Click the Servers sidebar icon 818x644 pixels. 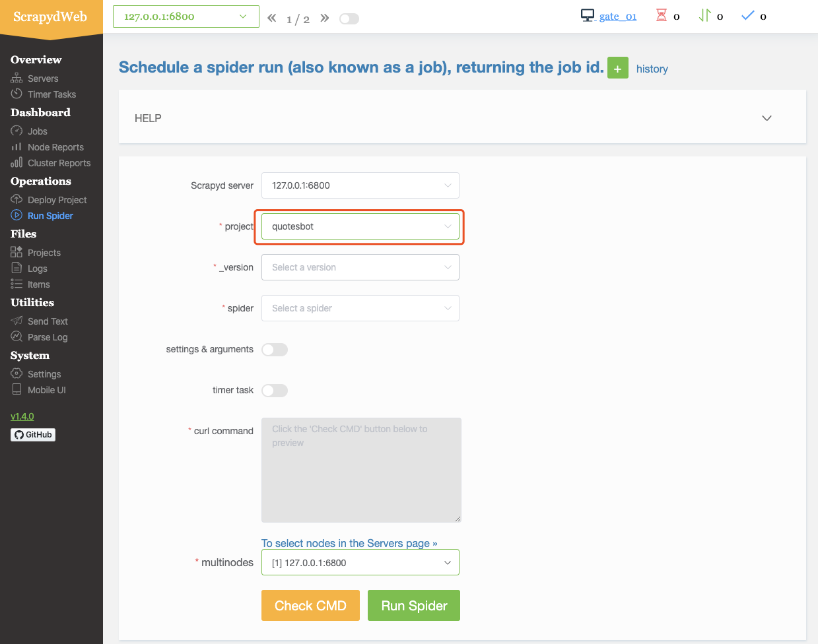coord(17,79)
